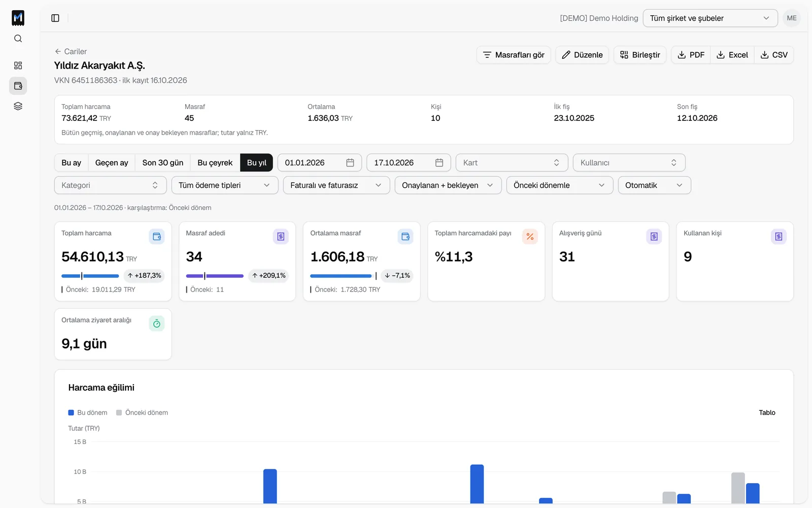Click receipt icon on Masraf adedi card
The width and height of the screenshot is (812, 508).
pos(281,237)
